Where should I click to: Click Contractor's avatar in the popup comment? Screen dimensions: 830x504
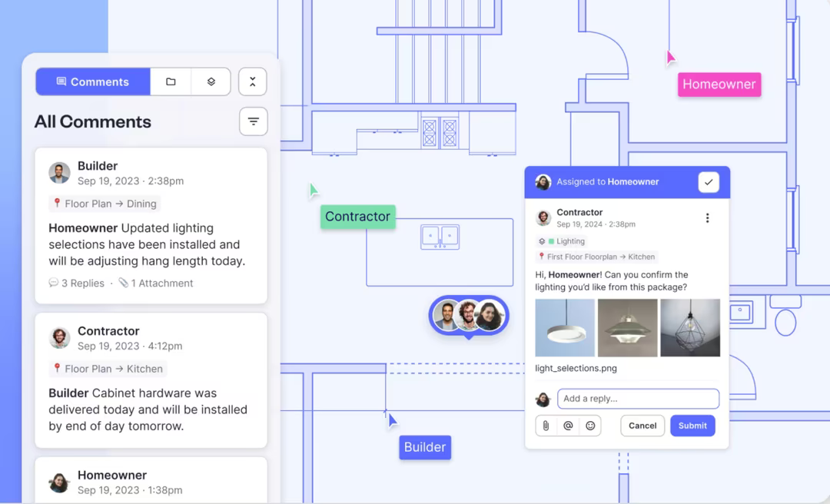[543, 218]
